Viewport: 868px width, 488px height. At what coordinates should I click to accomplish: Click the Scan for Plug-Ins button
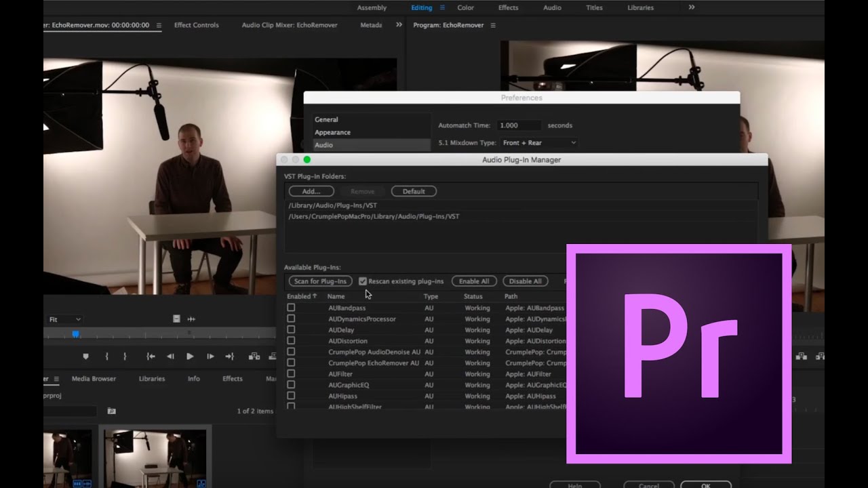(320, 281)
